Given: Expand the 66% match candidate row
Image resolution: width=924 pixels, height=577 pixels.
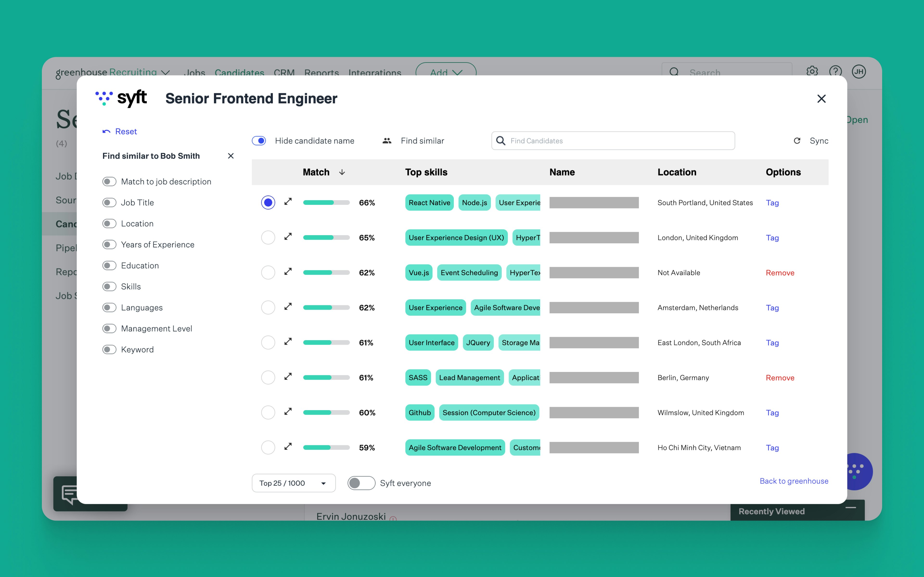Looking at the screenshot, I should point(288,201).
